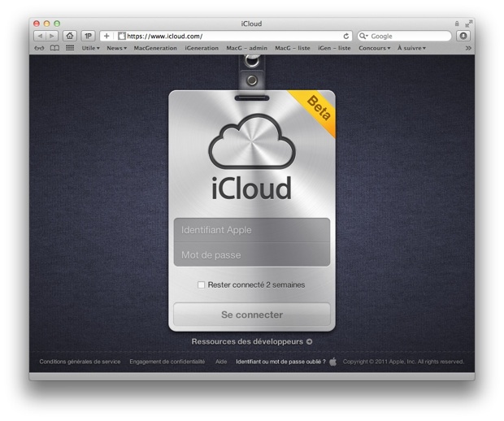
Task: Open MacG – admin bookmark
Action: (246, 48)
